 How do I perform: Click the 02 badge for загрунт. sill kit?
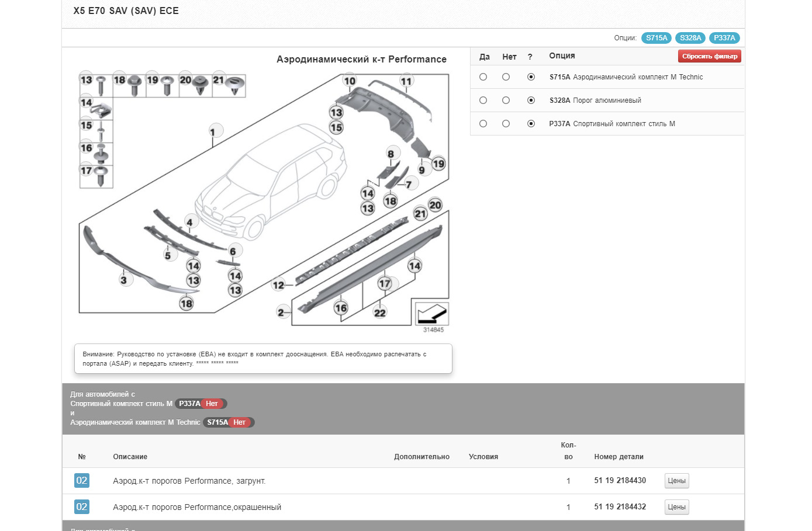82,481
